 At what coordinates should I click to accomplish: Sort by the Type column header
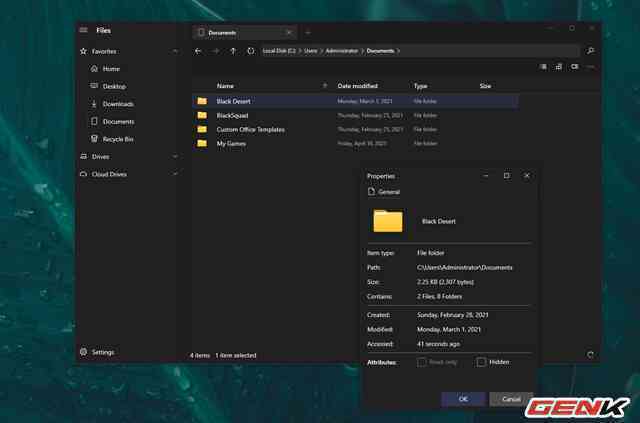420,86
